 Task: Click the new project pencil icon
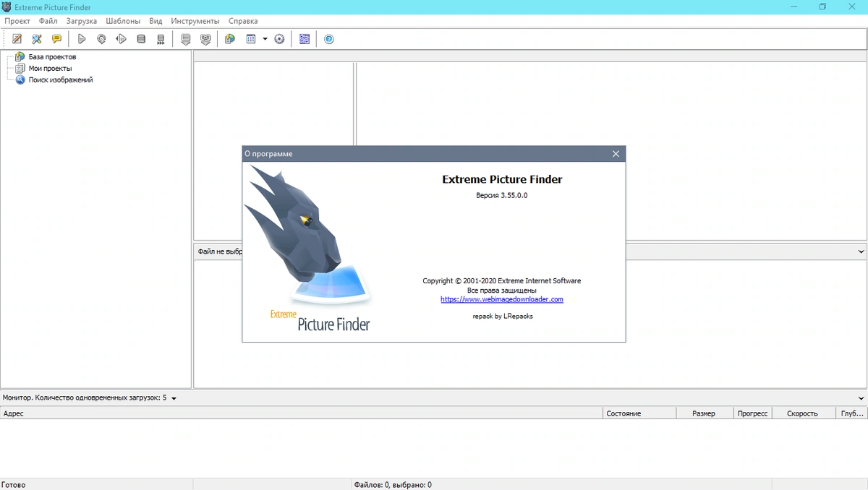[x=17, y=39]
